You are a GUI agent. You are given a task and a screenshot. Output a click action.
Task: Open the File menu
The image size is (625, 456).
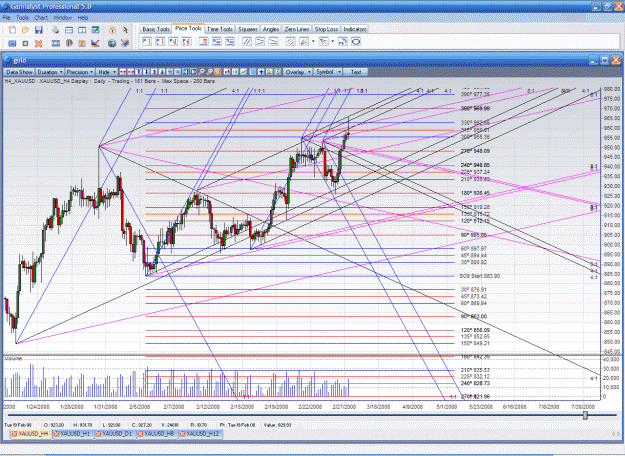(x=6, y=18)
